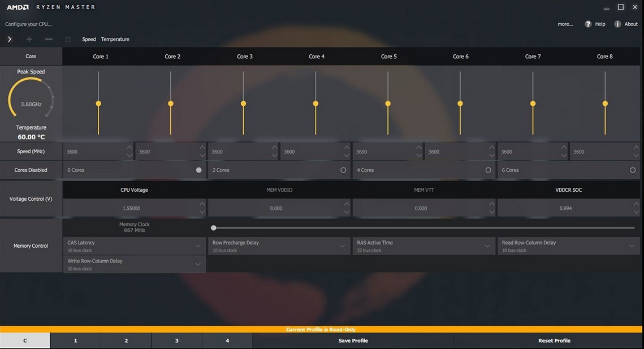644x349 pixels.
Task: Increase VDDCR SOC voltage with up arrow
Action: tap(637, 204)
